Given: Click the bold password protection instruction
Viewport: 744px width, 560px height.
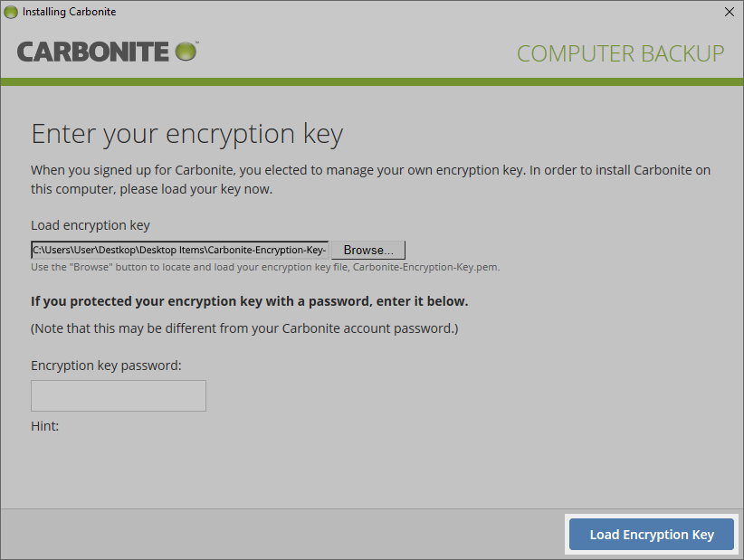Looking at the screenshot, I should point(250,300).
